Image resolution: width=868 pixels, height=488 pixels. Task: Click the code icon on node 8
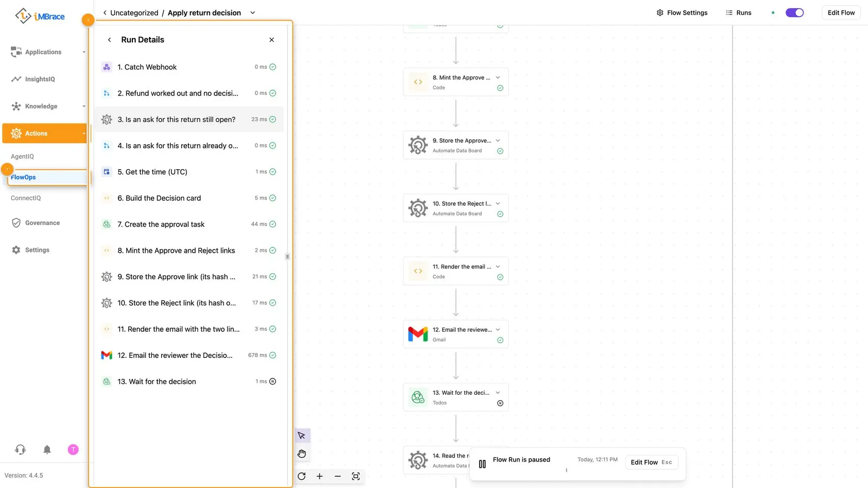(418, 82)
